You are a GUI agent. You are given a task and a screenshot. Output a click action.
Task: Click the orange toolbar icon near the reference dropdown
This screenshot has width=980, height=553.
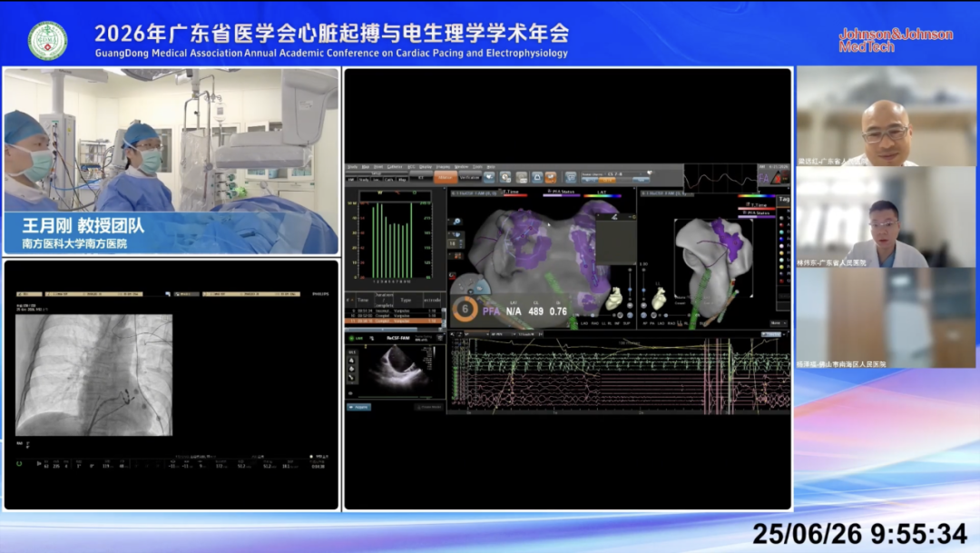coord(551,178)
